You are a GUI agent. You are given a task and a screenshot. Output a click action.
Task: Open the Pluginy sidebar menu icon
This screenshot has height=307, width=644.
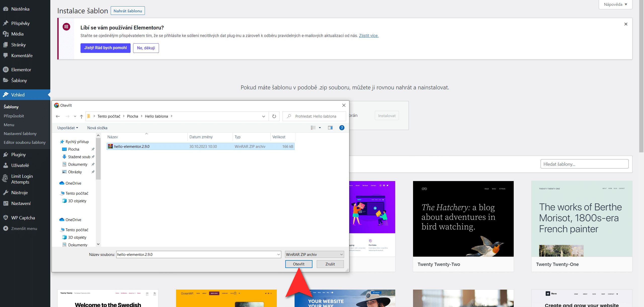point(6,155)
